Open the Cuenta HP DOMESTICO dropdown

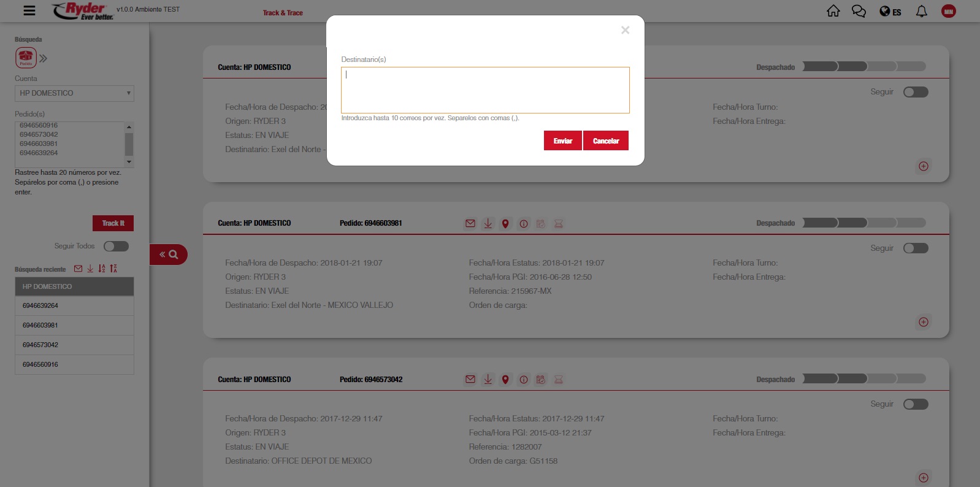tap(74, 93)
